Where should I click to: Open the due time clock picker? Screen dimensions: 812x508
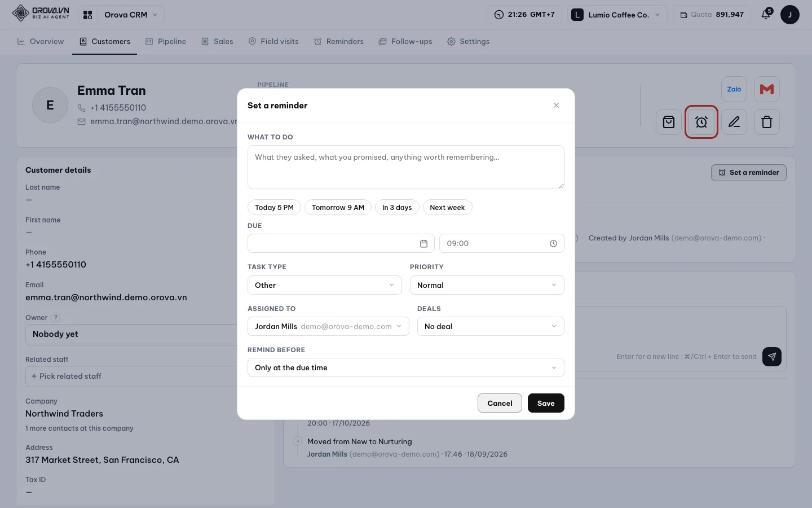[x=553, y=243]
